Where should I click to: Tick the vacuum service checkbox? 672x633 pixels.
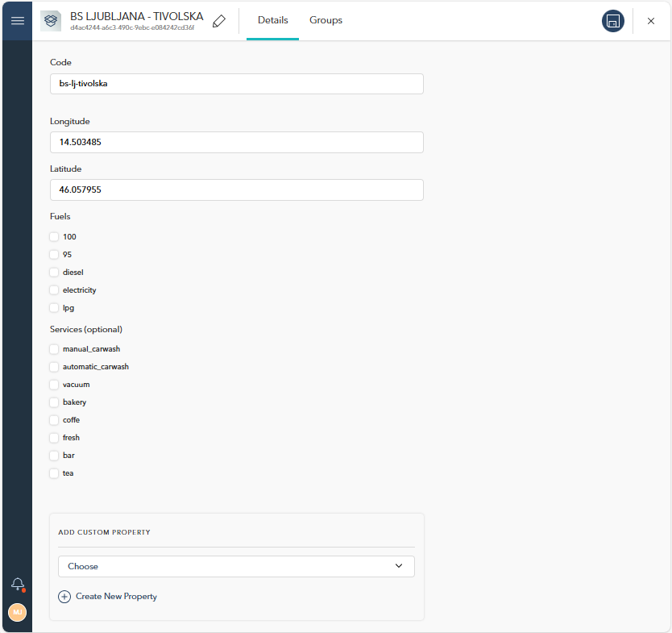tap(54, 385)
